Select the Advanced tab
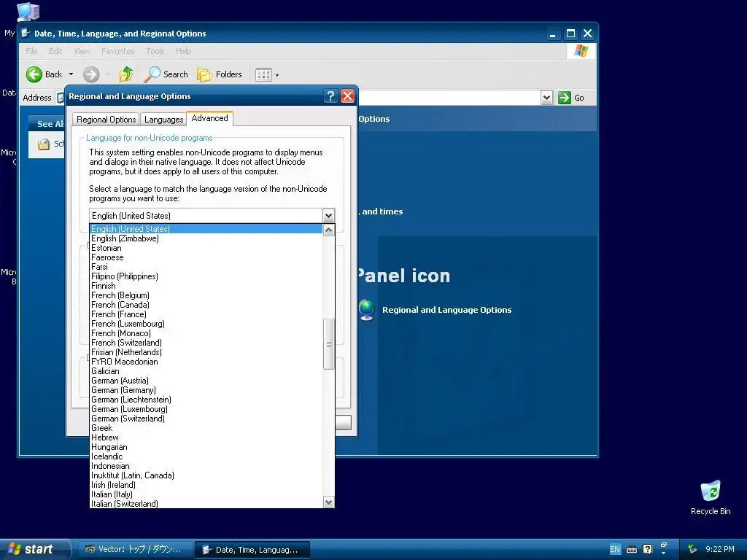Screen dimensions: 747x560 coord(209,118)
